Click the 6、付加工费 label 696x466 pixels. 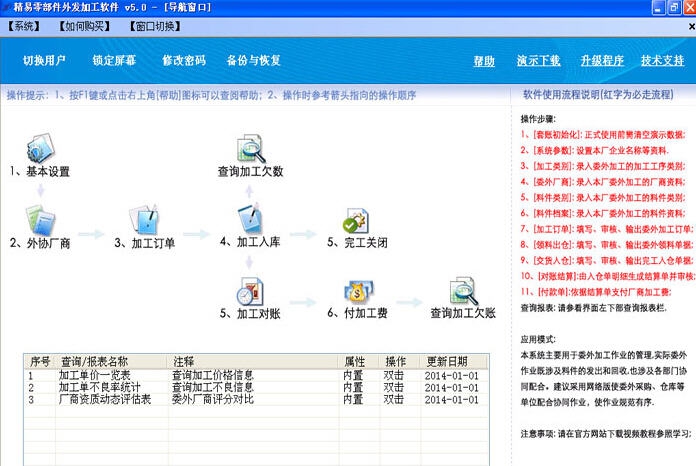(x=357, y=313)
